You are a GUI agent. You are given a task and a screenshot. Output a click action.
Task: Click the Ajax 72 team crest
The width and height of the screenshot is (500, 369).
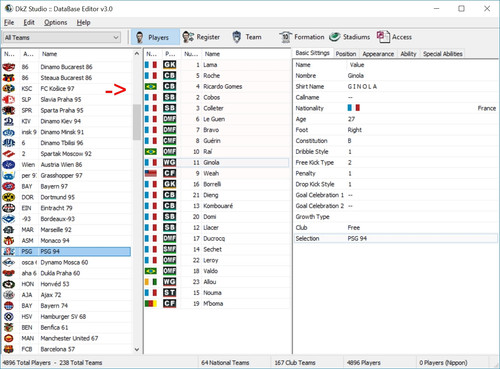click(9, 295)
